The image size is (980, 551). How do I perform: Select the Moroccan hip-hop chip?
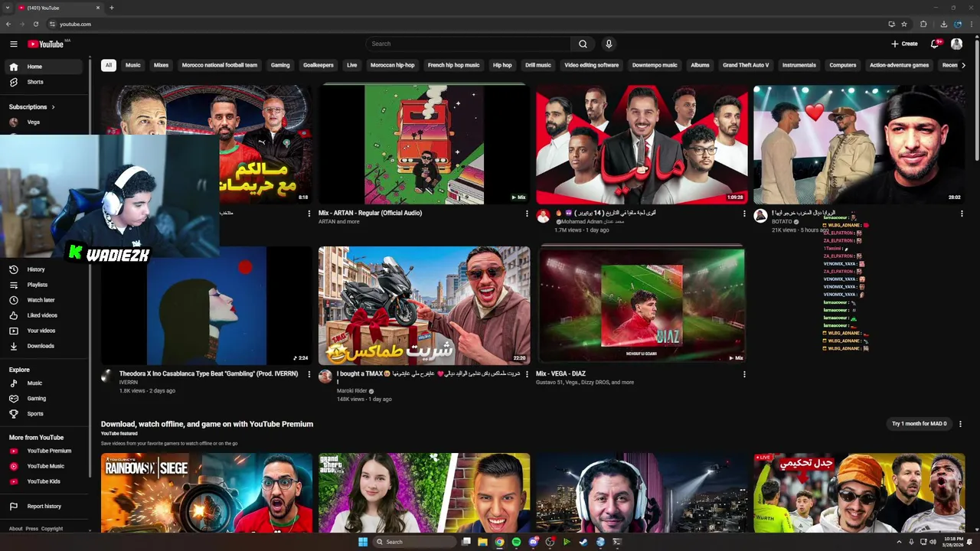pyautogui.click(x=392, y=65)
